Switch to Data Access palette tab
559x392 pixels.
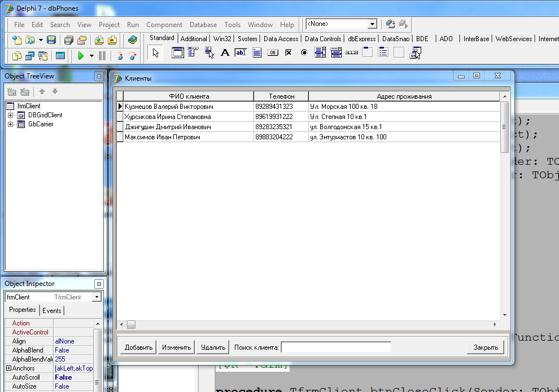click(x=281, y=38)
